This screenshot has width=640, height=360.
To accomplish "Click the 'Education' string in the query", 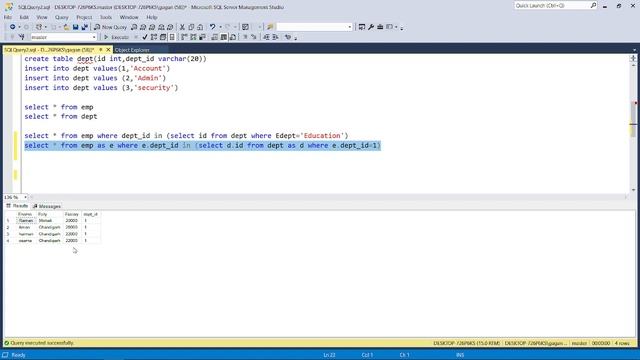I will (x=322, y=136).
